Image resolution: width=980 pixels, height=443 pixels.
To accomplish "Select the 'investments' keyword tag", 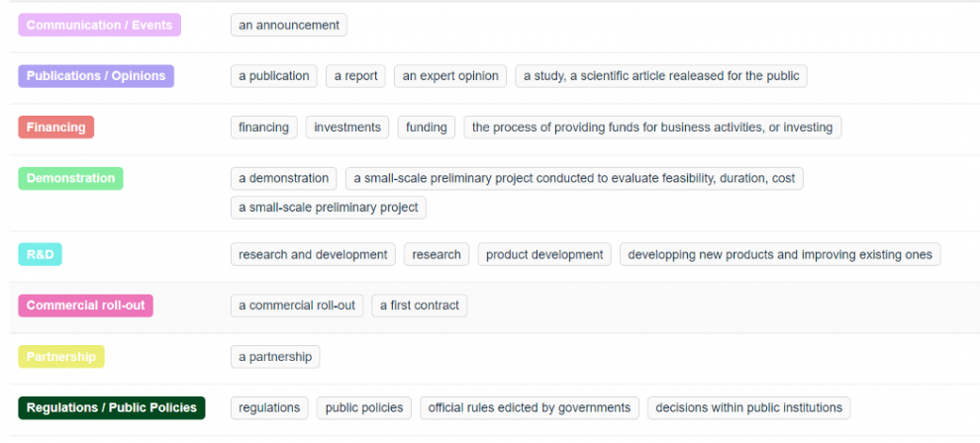I will (x=346, y=128).
